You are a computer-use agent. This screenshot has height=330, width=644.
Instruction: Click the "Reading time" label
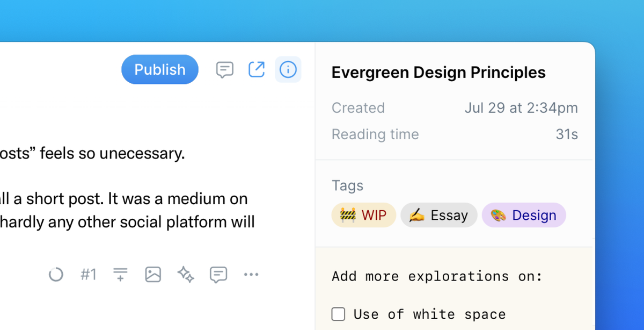(x=375, y=134)
